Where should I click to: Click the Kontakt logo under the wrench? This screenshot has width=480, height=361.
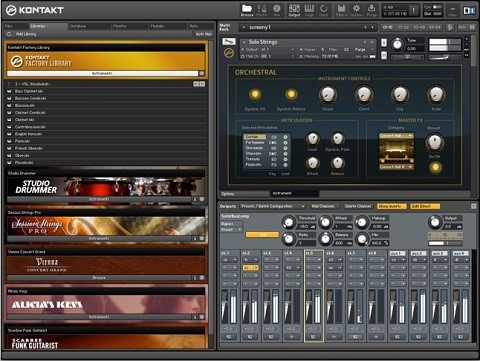tap(229, 53)
